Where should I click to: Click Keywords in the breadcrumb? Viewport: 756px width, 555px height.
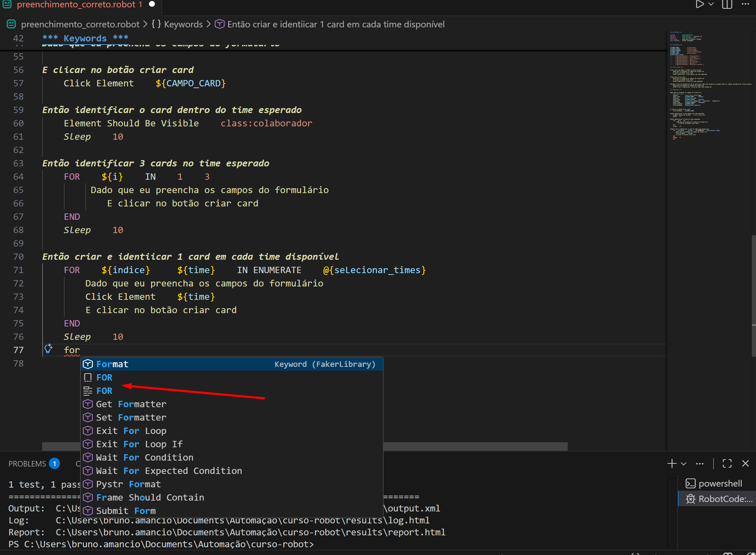(x=183, y=24)
